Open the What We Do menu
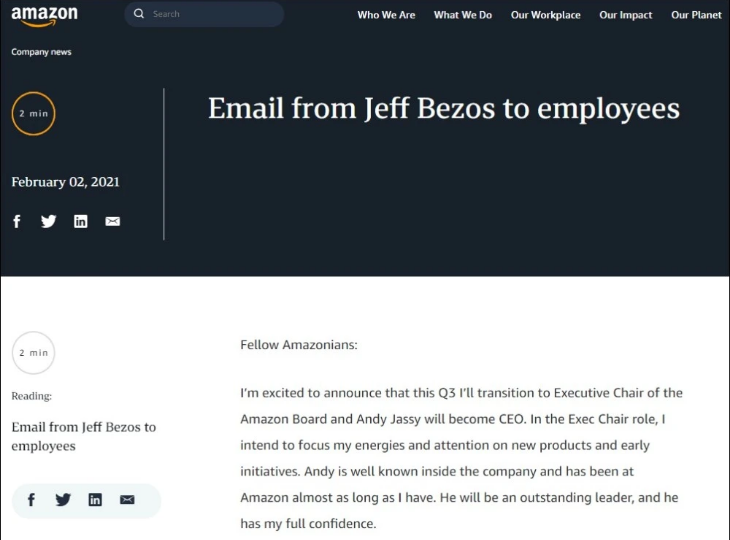The width and height of the screenshot is (730, 540). tap(463, 15)
